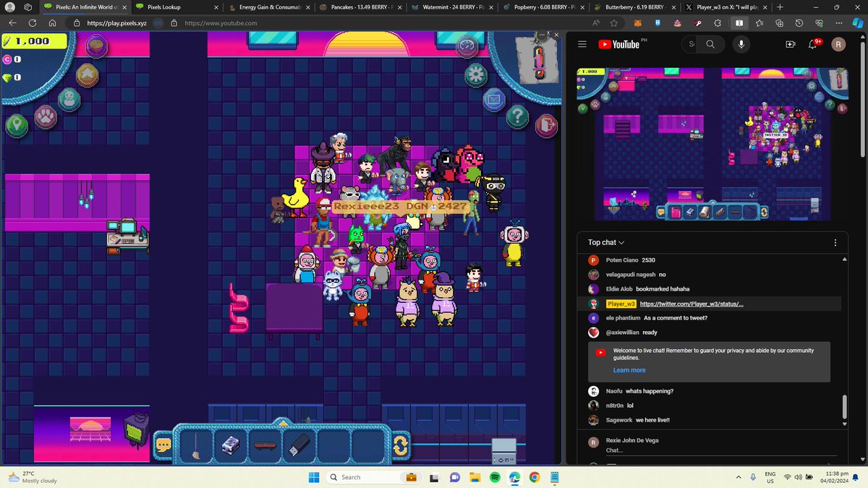Click the live chat scrollbar

pos(844,407)
